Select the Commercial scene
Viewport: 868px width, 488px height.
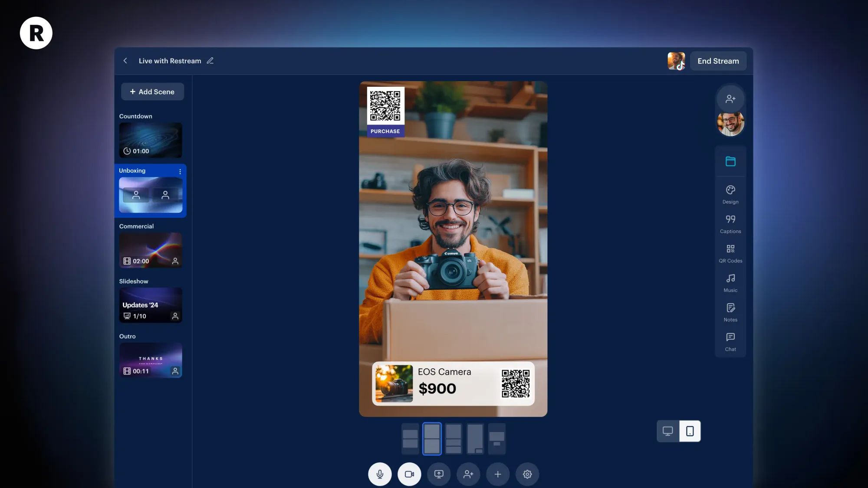click(151, 250)
